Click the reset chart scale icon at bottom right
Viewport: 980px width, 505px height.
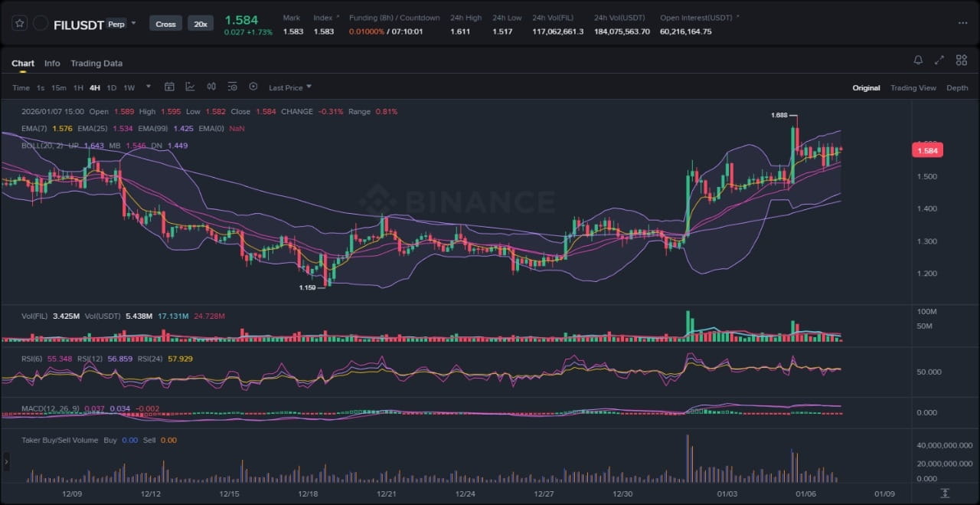[x=946, y=493]
